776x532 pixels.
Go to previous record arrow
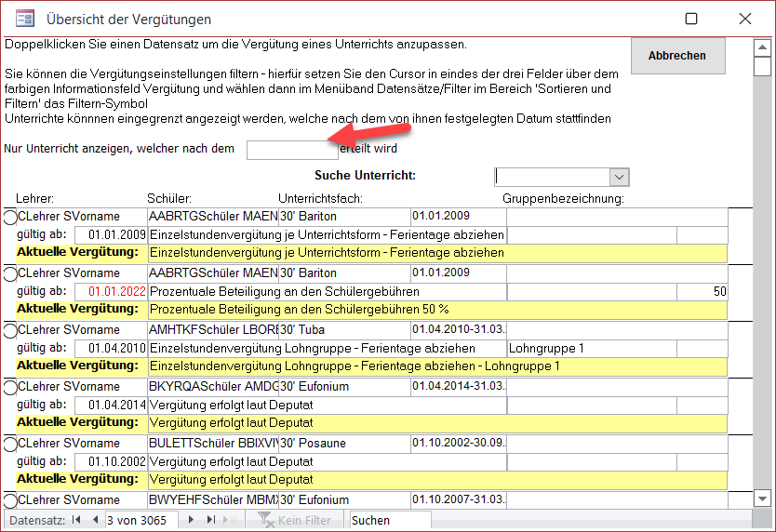pyautogui.click(x=94, y=520)
